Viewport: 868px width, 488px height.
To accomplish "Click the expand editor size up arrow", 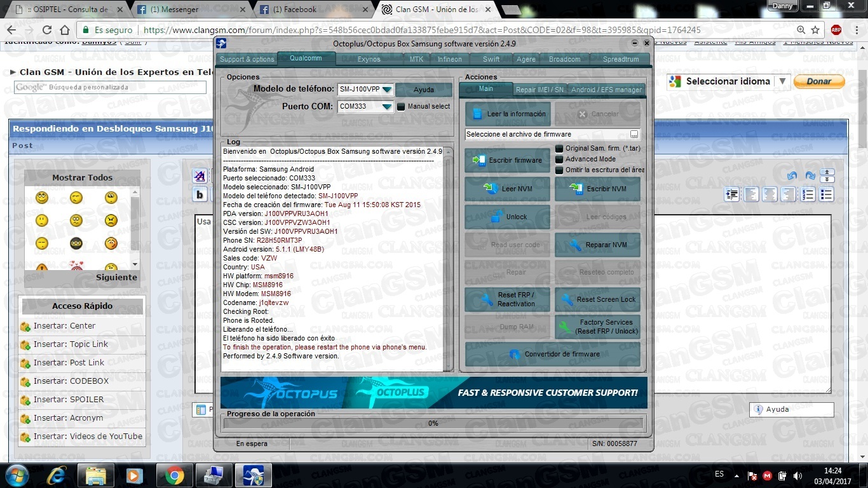I will click(x=827, y=172).
